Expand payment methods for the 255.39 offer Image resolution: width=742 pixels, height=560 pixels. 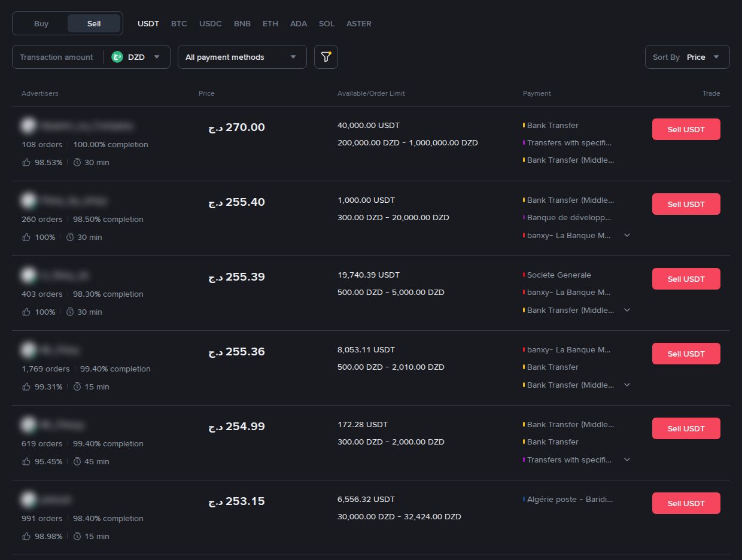pos(627,310)
